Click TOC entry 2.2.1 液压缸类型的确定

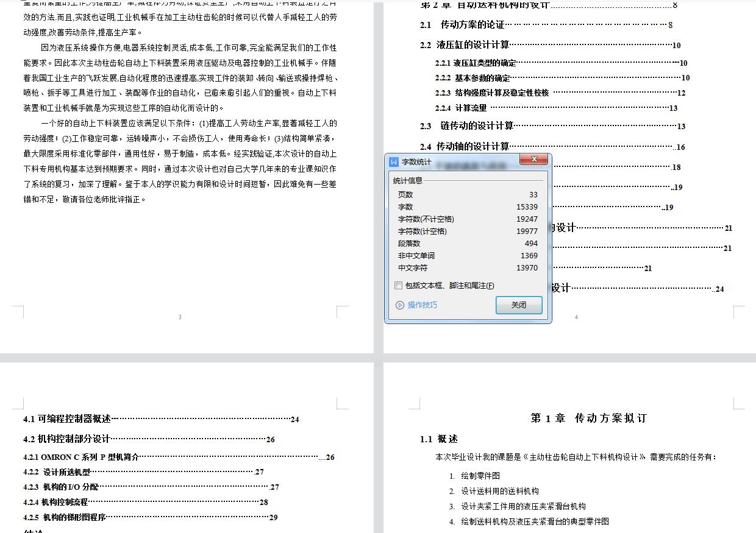562,63
